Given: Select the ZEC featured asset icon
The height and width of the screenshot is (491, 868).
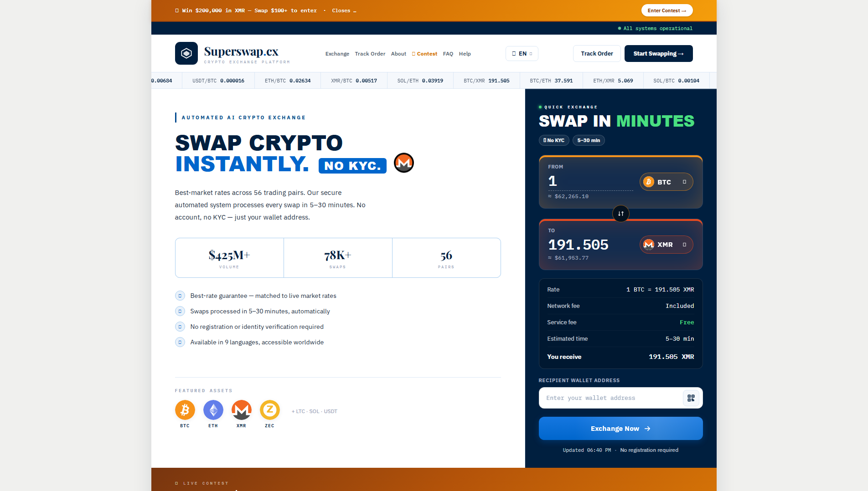Looking at the screenshot, I should [269, 410].
